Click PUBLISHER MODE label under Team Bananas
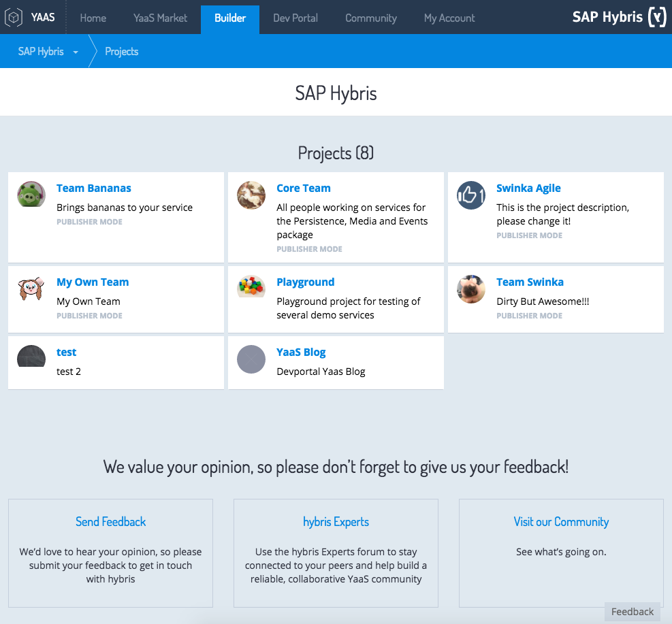 click(x=90, y=222)
